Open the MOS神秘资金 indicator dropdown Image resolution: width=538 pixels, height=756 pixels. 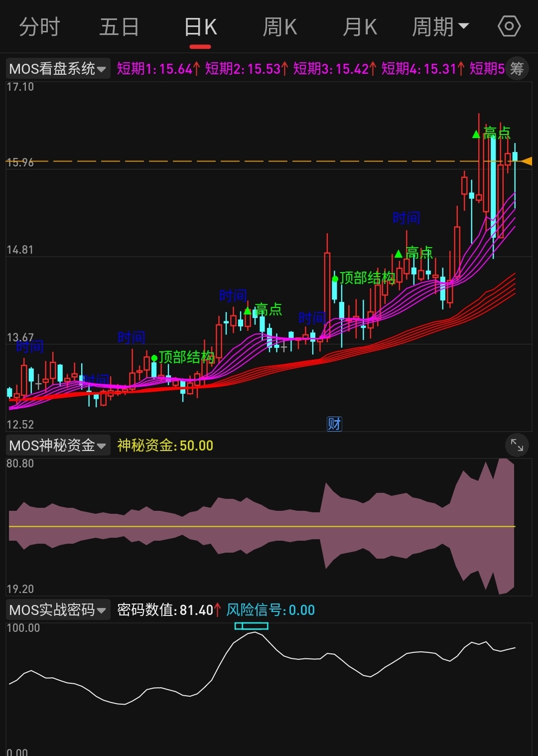[x=58, y=445]
